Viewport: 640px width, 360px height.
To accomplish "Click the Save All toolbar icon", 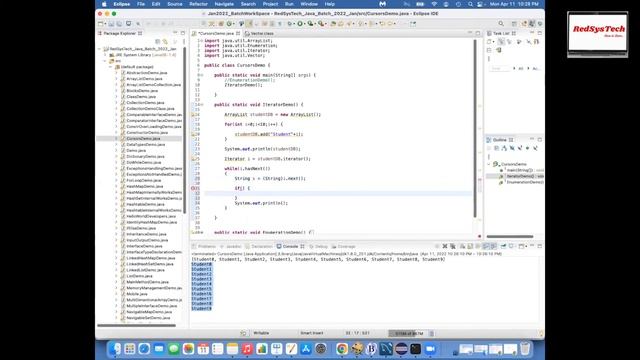I will coord(119,24).
